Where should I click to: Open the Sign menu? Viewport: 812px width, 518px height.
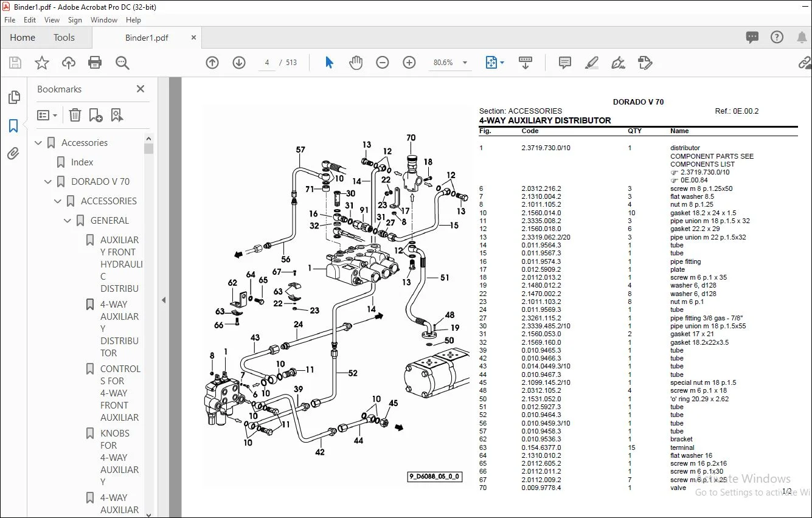(x=75, y=20)
